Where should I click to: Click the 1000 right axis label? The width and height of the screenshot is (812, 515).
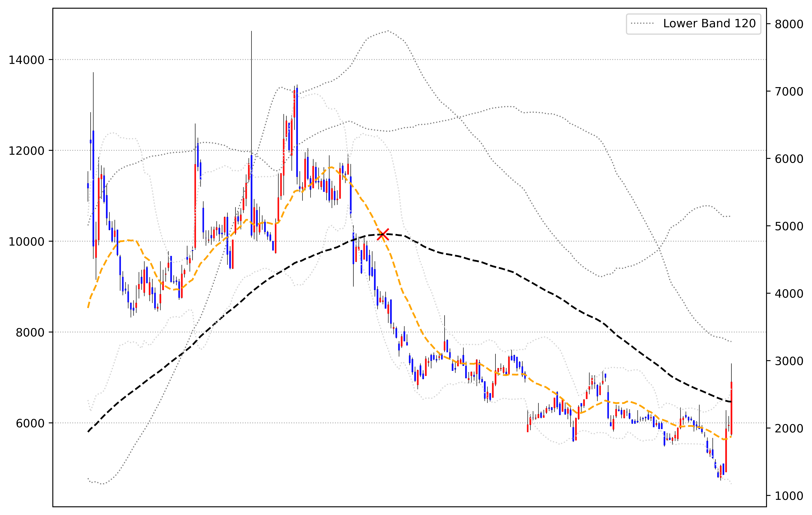pos(789,496)
